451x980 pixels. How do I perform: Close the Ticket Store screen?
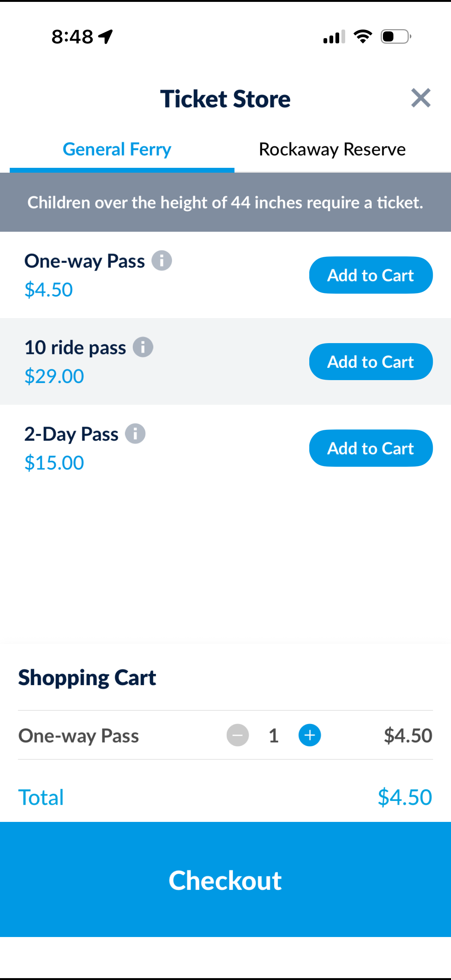pyautogui.click(x=421, y=98)
